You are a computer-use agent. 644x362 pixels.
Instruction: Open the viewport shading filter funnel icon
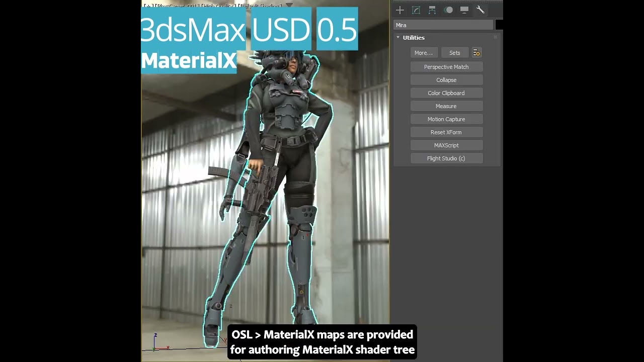click(x=289, y=5)
